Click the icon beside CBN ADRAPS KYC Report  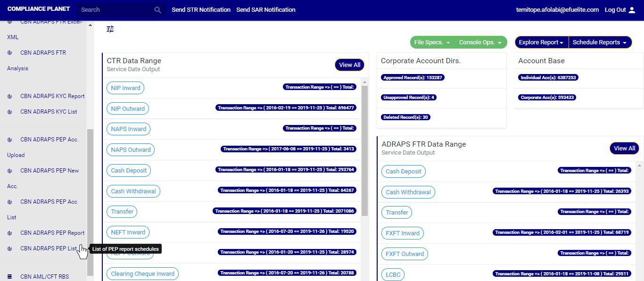tap(10, 96)
